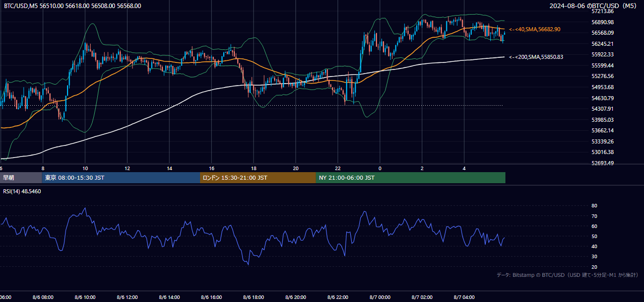Image resolution: width=644 pixels, height=302 pixels.
Task: Click the 8/6 12:00 time label
Action: pyautogui.click(x=127, y=297)
